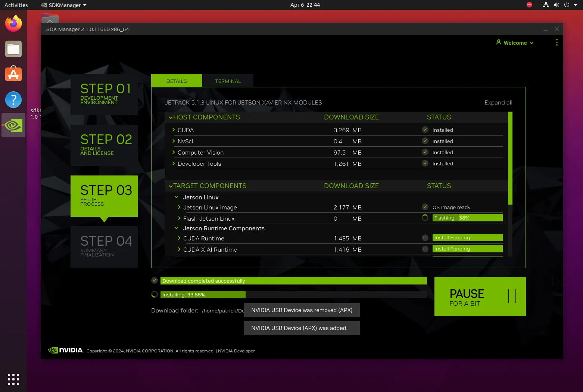Image resolution: width=583 pixels, height=392 pixels.
Task: Click the components list vertical scrollbar
Action: 510,158
